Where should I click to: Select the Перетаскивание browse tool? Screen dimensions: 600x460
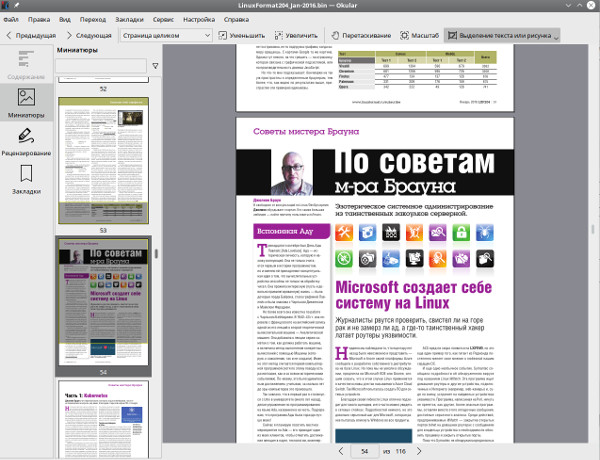point(361,36)
